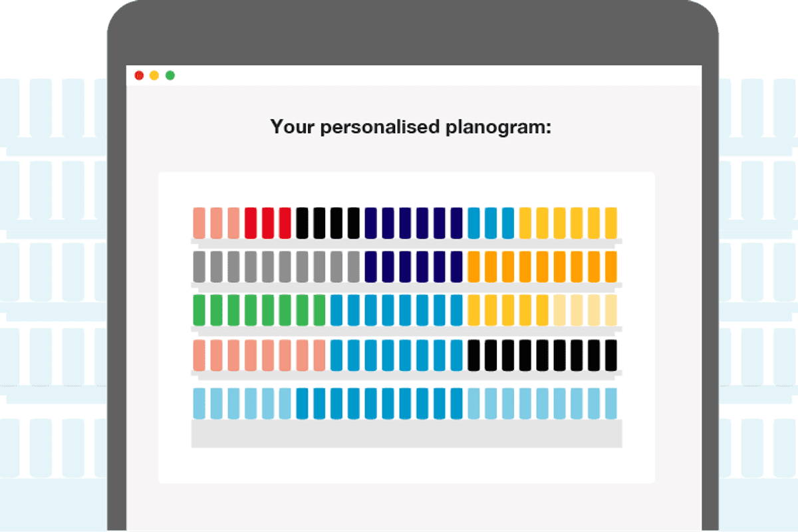Select first salmon product on top shelf
This screenshot has height=532, width=798.
click(199, 223)
